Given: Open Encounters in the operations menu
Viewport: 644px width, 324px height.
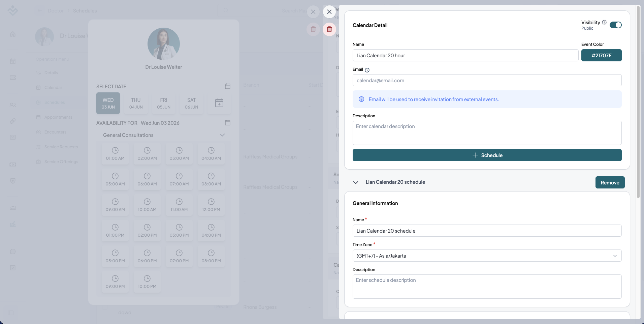Looking at the screenshot, I should [55, 132].
